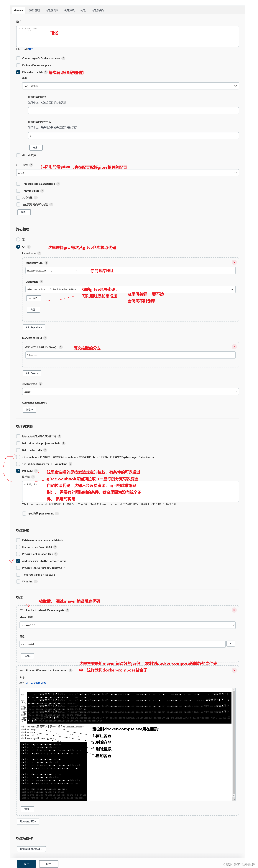Switch to the General tab

click(x=19, y=10)
